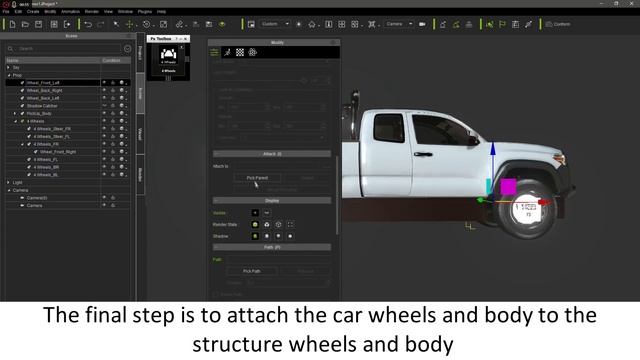640x360 pixels.
Task: Collapse the Attach section header
Action: point(272,154)
